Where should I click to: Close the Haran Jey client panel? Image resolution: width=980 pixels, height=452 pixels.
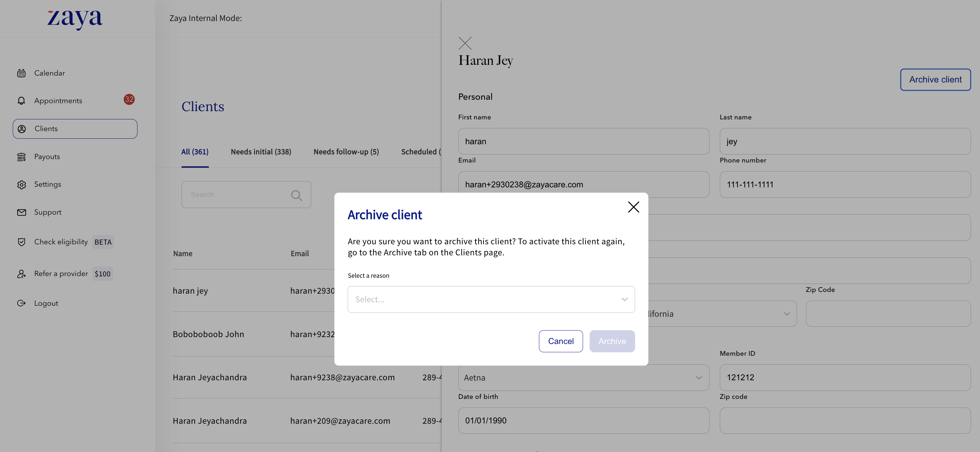click(x=465, y=43)
